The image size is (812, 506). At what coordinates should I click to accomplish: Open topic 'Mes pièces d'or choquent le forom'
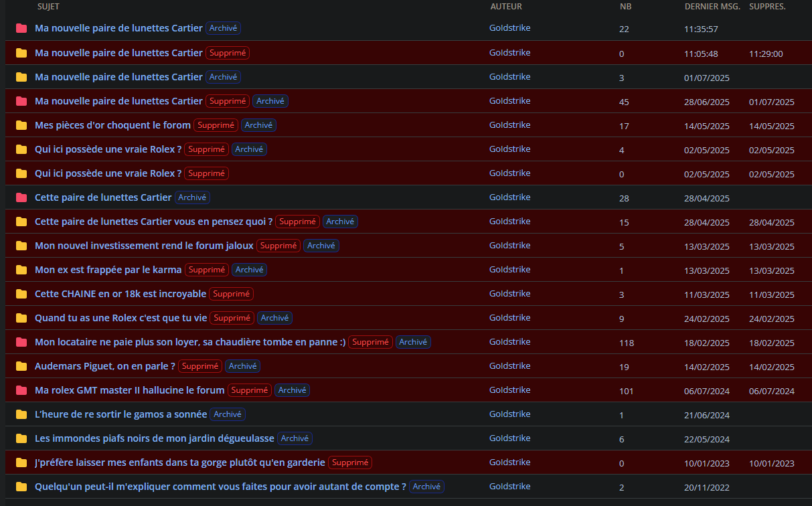112,125
